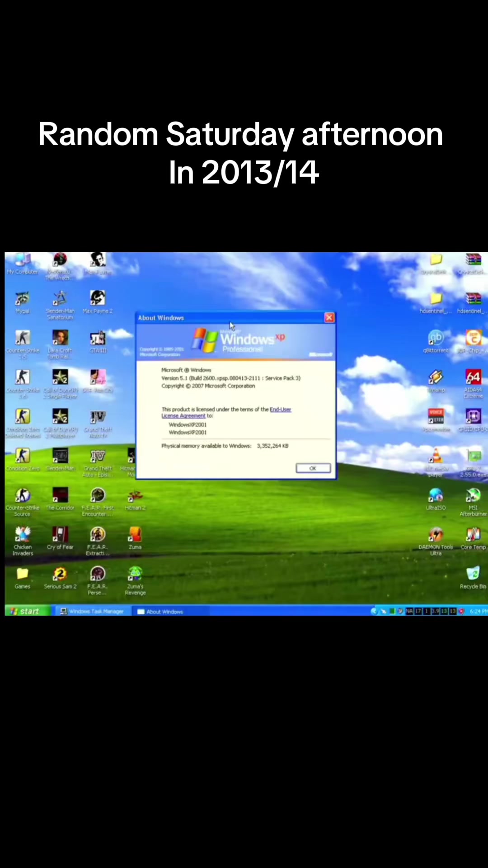Open the Counter-Strike Source shortcut
Screen dimensions: 488x868
coord(23,502)
